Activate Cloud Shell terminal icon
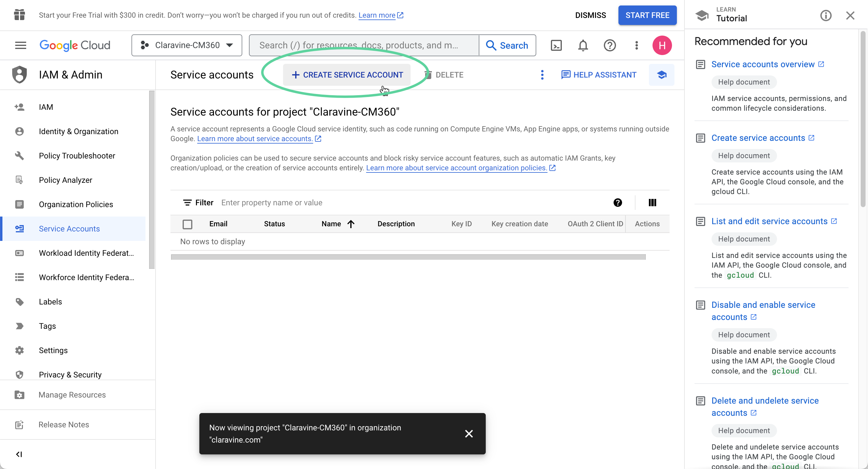Screen dimensions: 868x469 (x=556, y=45)
